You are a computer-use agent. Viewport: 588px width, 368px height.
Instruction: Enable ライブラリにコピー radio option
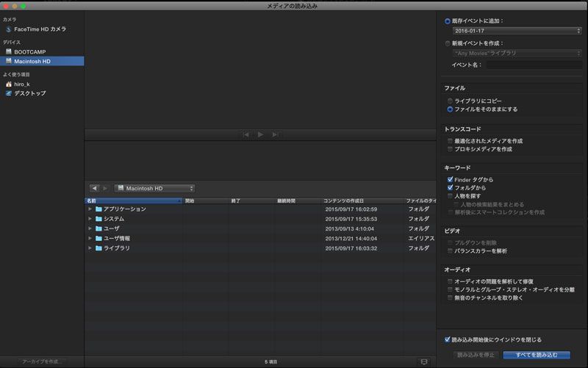[448, 99]
